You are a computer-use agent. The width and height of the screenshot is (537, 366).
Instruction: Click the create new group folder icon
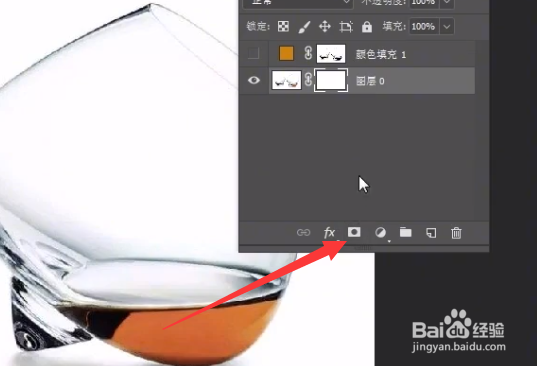pos(405,232)
